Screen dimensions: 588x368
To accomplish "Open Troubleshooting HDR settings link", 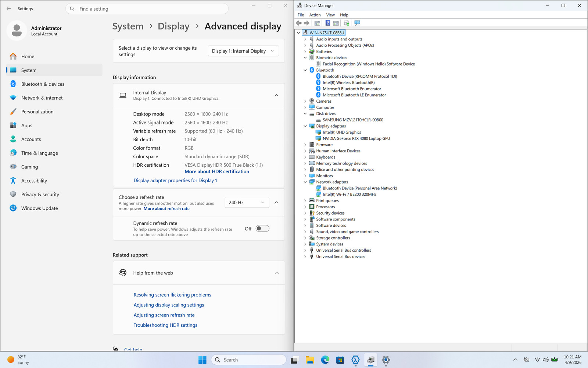I will 165,325.
